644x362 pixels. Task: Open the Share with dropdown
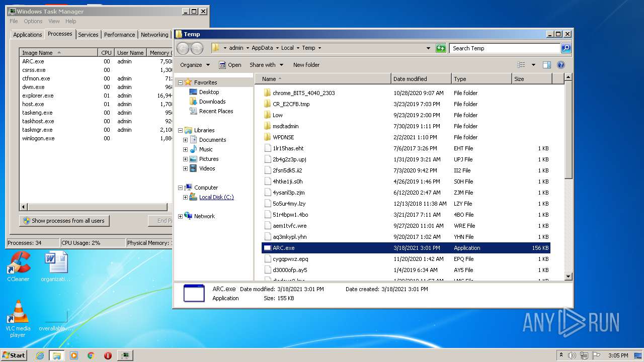(267, 65)
